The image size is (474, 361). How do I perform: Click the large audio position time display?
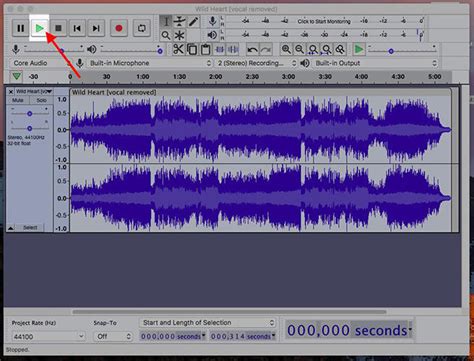[349, 330]
